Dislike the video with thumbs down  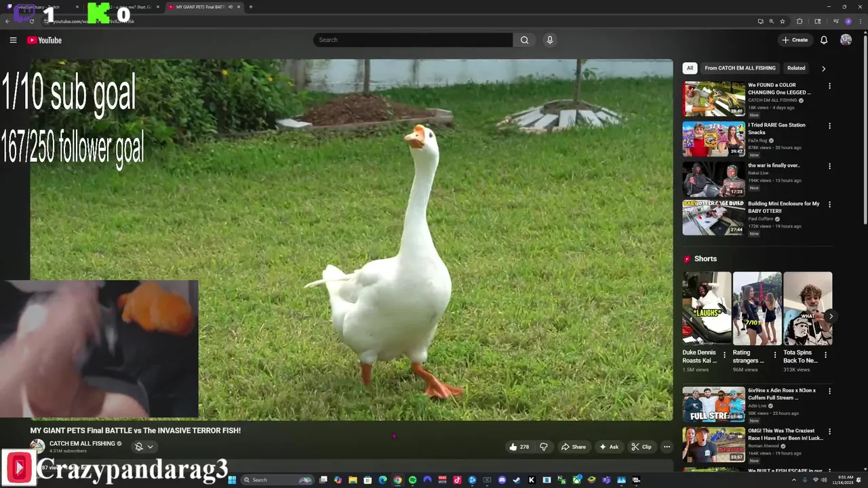click(x=543, y=447)
